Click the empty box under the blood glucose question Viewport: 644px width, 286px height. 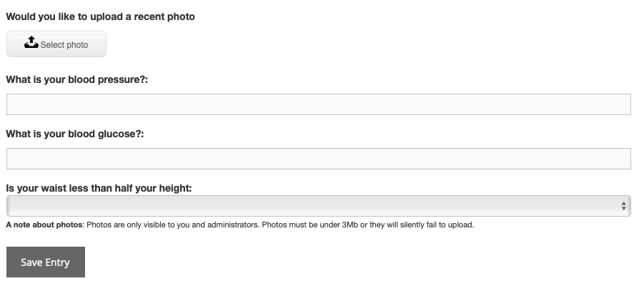(x=319, y=159)
